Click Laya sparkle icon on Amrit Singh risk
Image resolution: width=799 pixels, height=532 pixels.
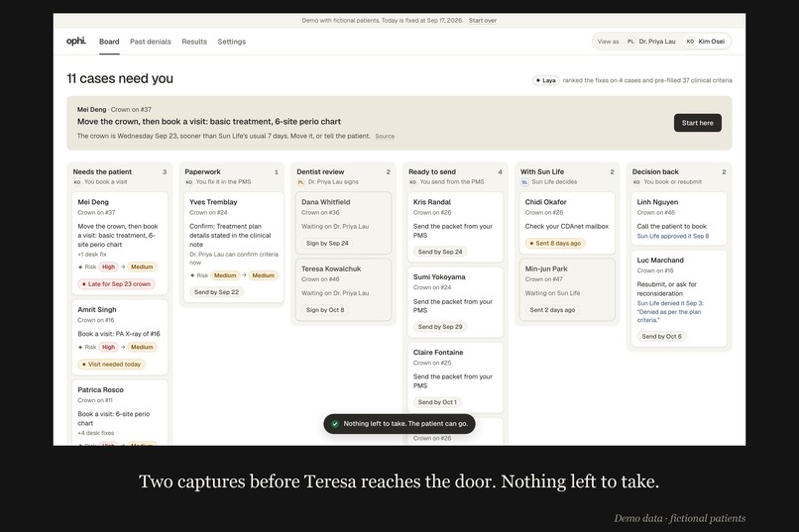pyautogui.click(x=80, y=347)
